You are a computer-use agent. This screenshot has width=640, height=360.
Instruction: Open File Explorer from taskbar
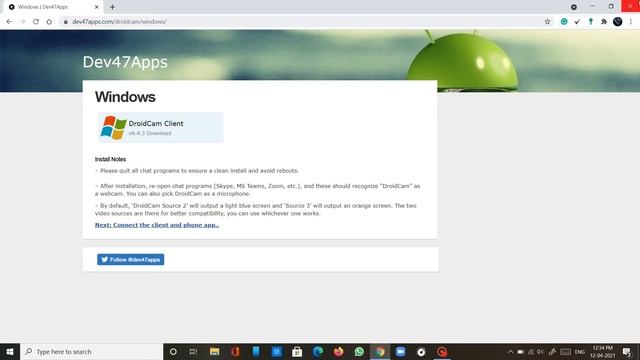coord(214,351)
